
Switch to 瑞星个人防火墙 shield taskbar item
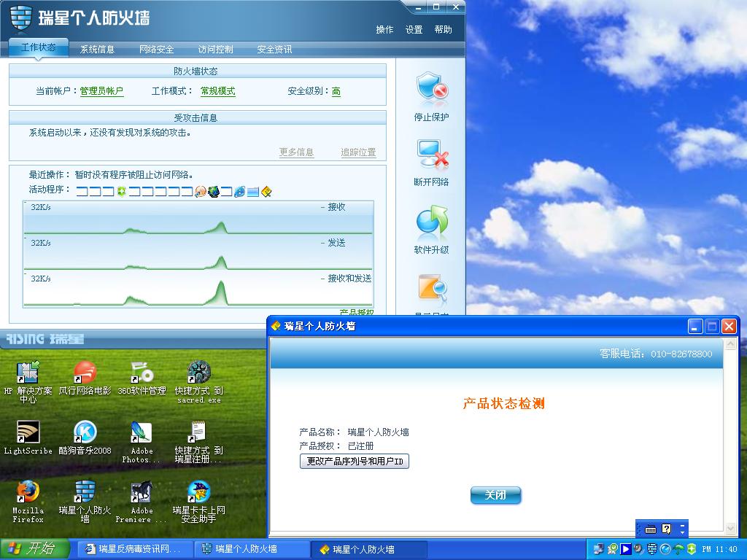click(x=252, y=549)
